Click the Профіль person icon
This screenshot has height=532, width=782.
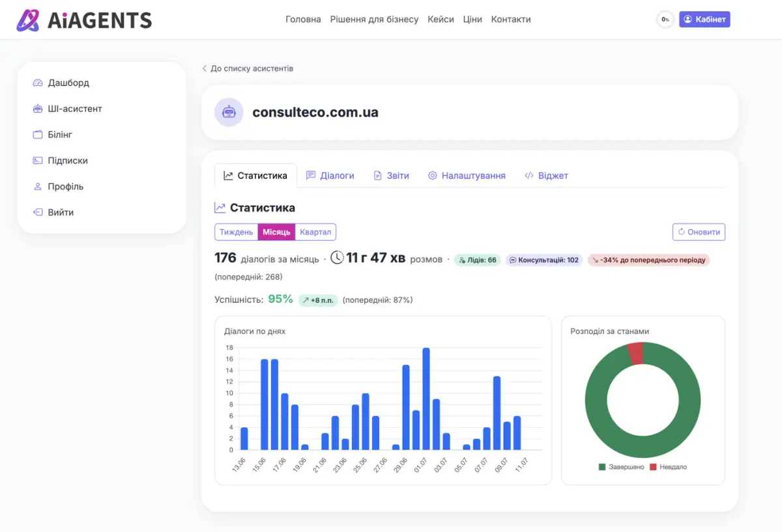tap(37, 187)
